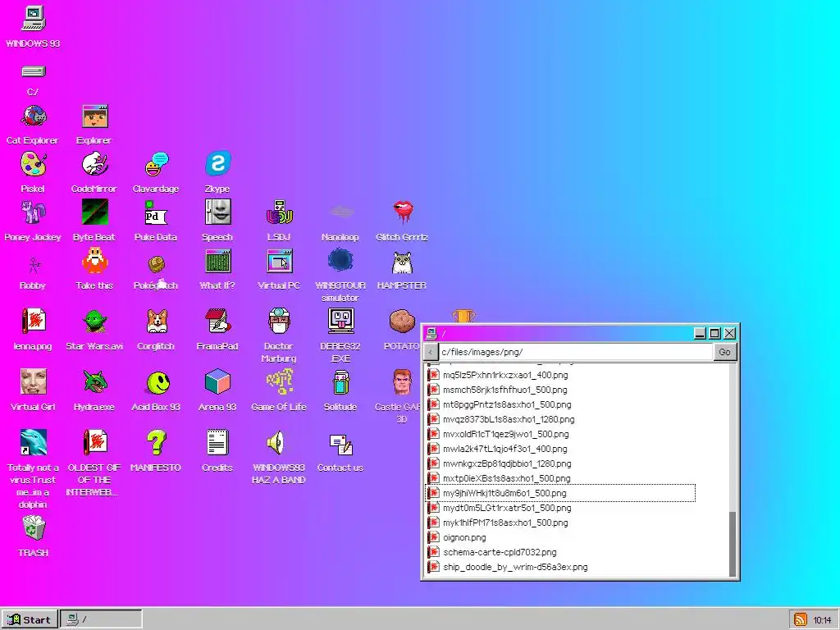Image resolution: width=840 pixels, height=630 pixels.
Task: Open the Credits document icon
Action: tap(218, 442)
